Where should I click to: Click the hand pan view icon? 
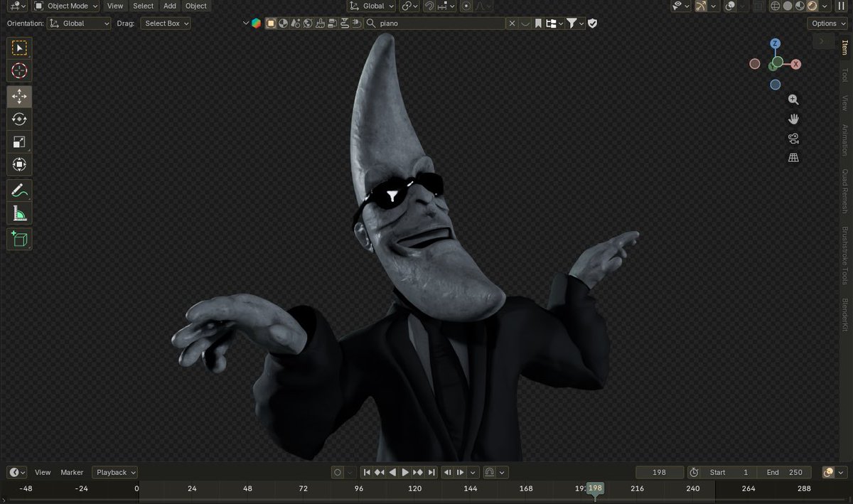(x=793, y=119)
